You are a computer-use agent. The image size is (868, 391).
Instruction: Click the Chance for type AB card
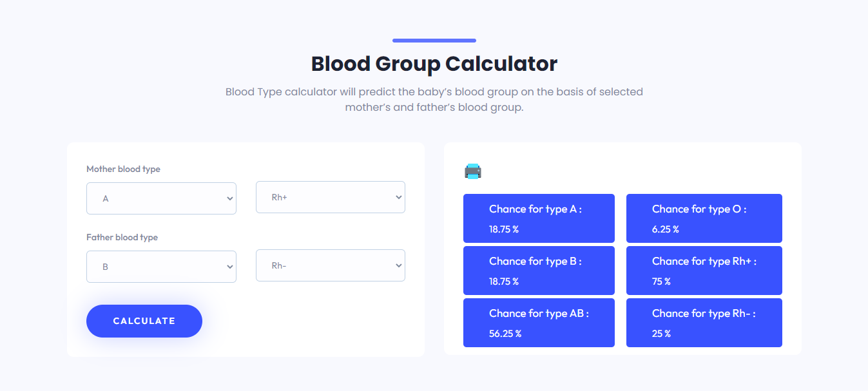click(x=539, y=323)
